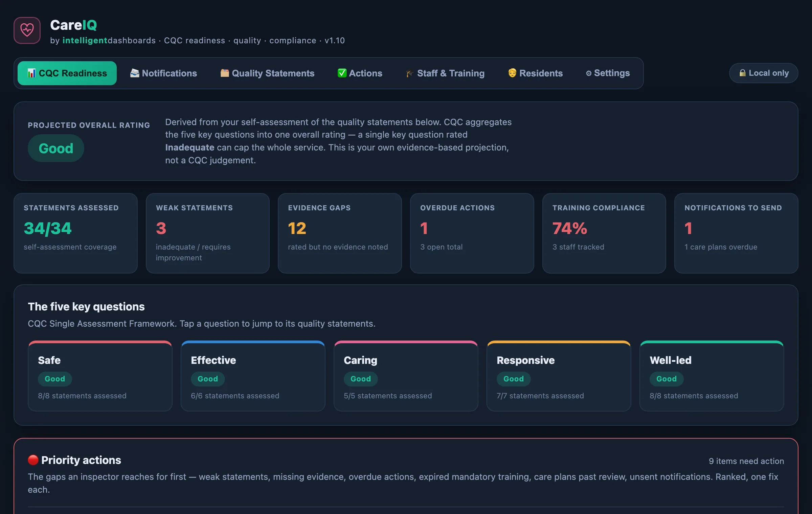Click the bar chart icon on CQC Readiness tab
This screenshot has width=812, height=514.
(31, 73)
